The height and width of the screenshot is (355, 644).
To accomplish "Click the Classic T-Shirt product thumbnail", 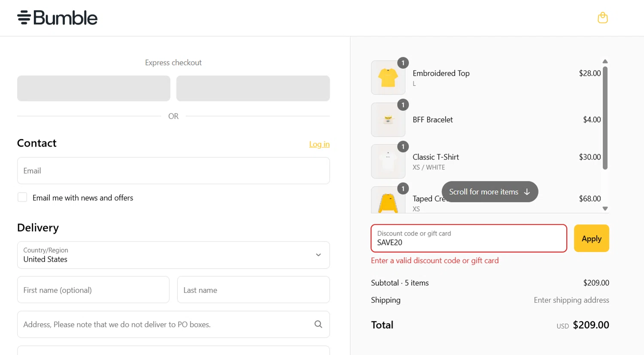I will pos(388,162).
